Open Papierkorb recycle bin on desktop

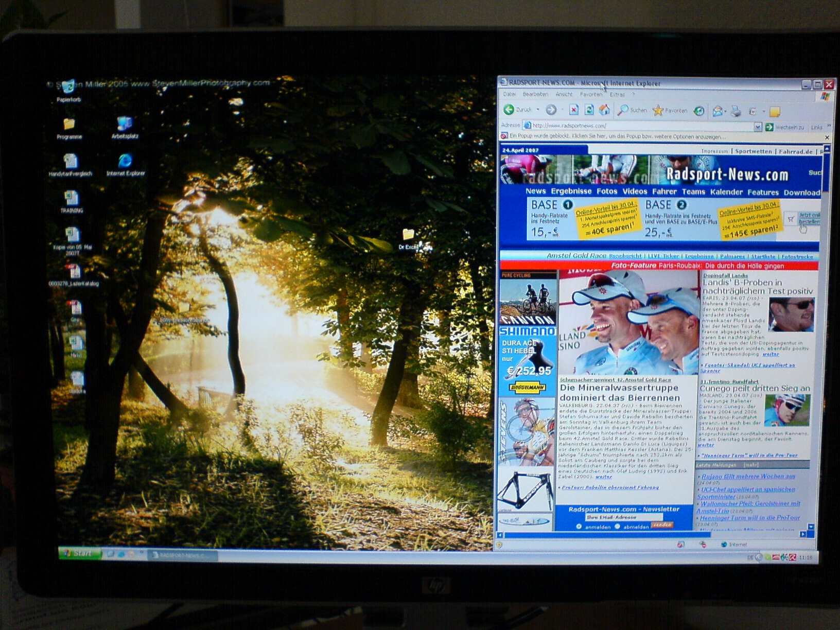(x=68, y=87)
